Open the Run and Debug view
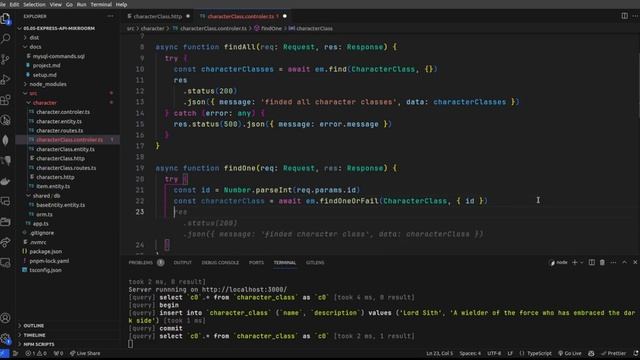The width and height of the screenshot is (640, 360). 6,79
